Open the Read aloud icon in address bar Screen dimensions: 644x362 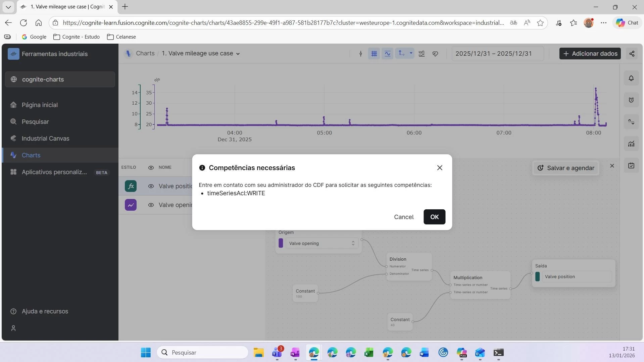tap(527, 23)
